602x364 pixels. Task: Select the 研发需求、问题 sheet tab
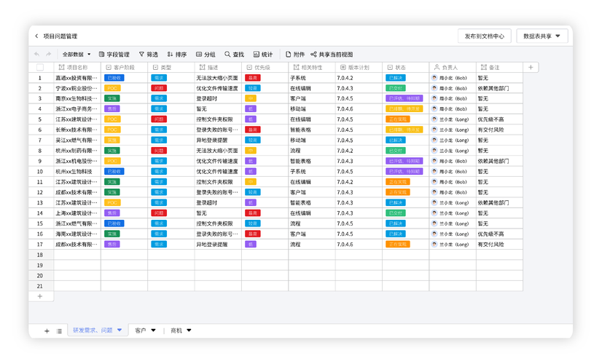click(93, 330)
